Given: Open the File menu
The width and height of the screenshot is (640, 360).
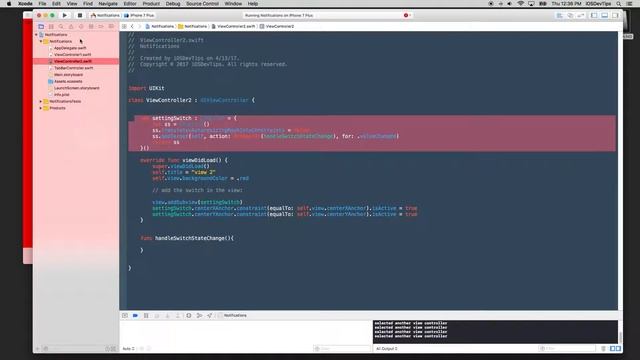Looking at the screenshot, I should [42, 4].
